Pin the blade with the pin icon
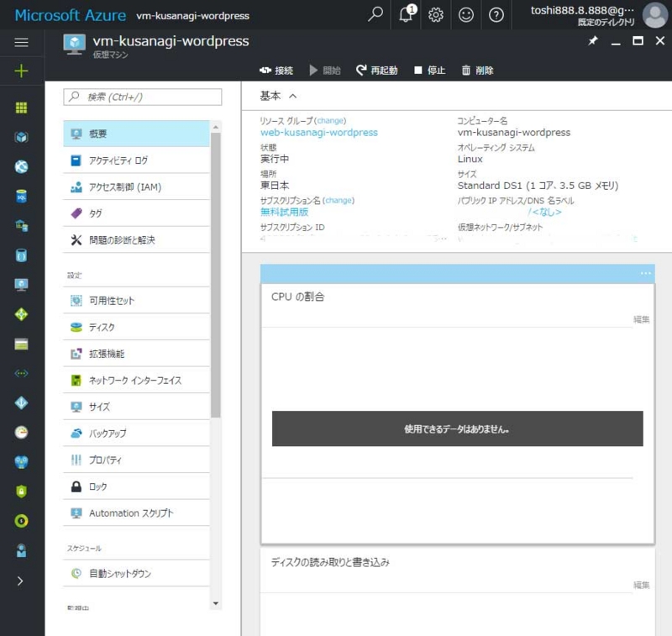The image size is (672, 636). (593, 41)
